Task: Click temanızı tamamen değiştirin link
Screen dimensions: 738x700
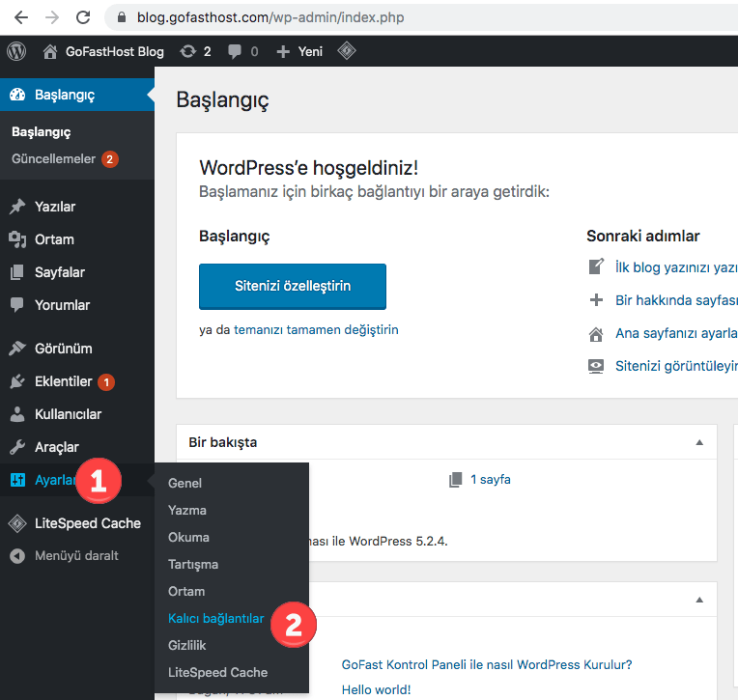Action: coord(316,330)
